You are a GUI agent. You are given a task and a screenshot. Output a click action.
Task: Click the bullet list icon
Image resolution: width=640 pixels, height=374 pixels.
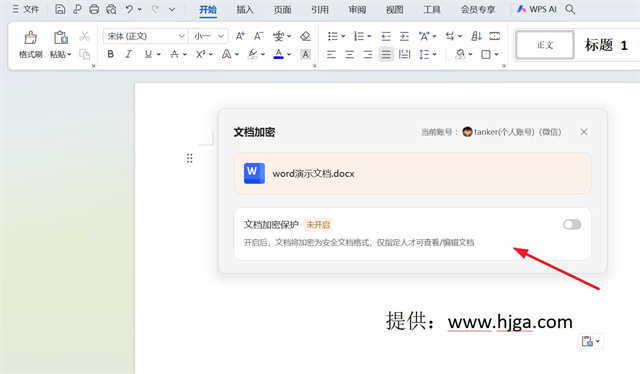pos(333,36)
